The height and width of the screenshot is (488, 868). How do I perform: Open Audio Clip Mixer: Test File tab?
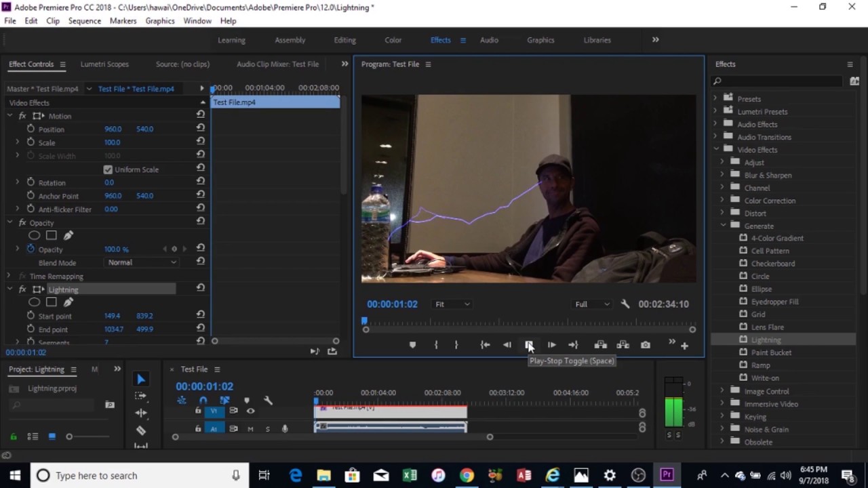(x=277, y=64)
